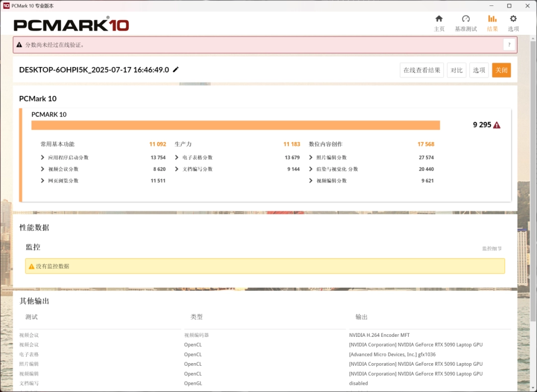537x392 pixels.
Task: Click NVIDIA H.264 Encoder MFT output
Action: point(379,335)
